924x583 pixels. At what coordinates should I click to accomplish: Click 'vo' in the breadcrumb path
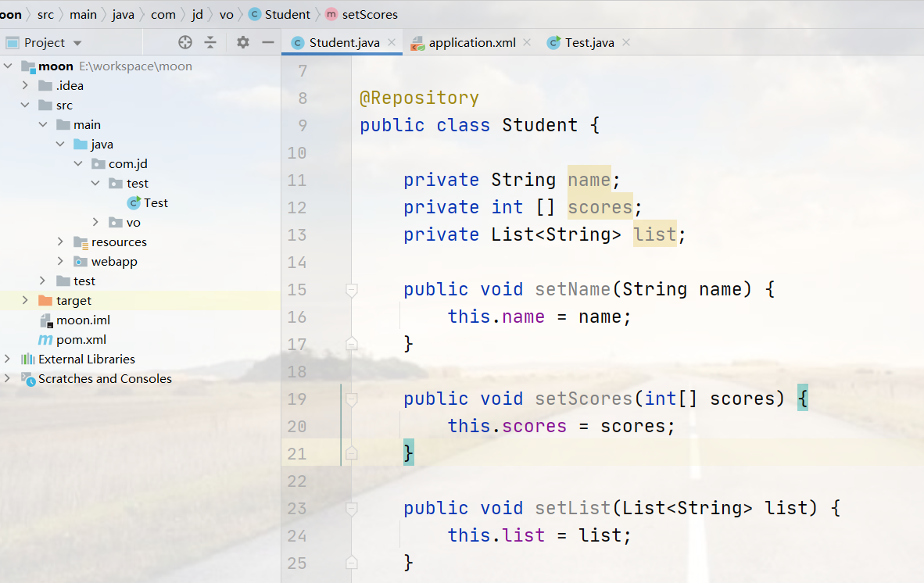click(226, 14)
